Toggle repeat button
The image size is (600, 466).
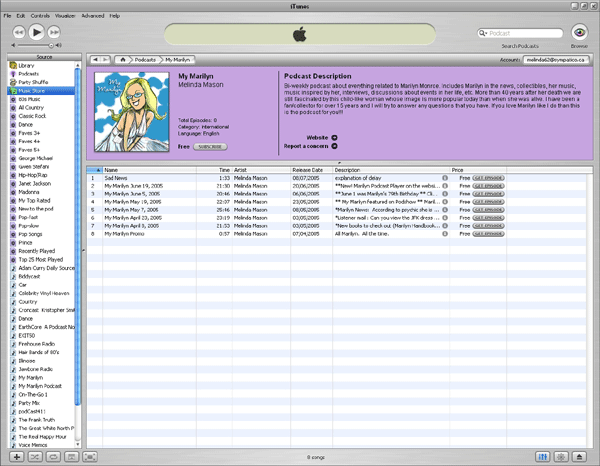click(53, 457)
